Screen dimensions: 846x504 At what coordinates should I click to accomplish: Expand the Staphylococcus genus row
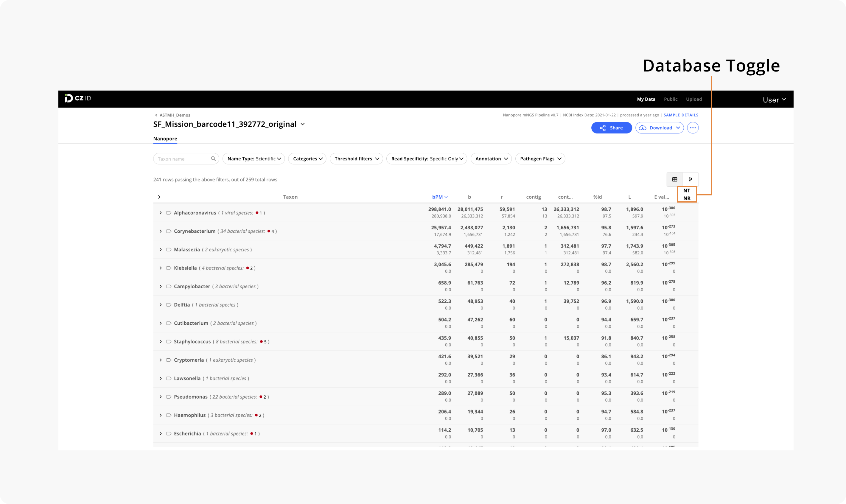pos(160,341)
